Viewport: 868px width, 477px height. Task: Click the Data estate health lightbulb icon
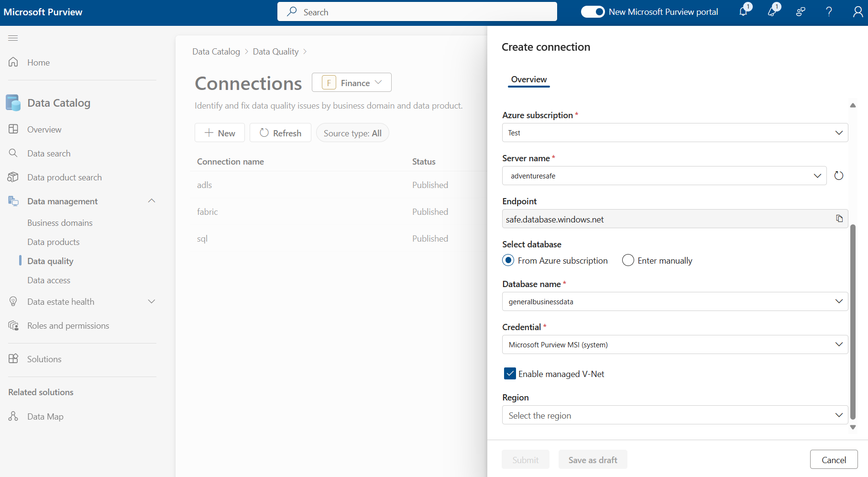coord(13,301)
